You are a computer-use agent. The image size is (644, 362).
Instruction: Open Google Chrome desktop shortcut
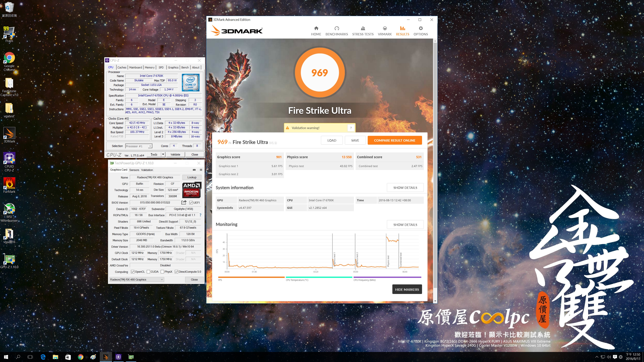click(9, 62)
